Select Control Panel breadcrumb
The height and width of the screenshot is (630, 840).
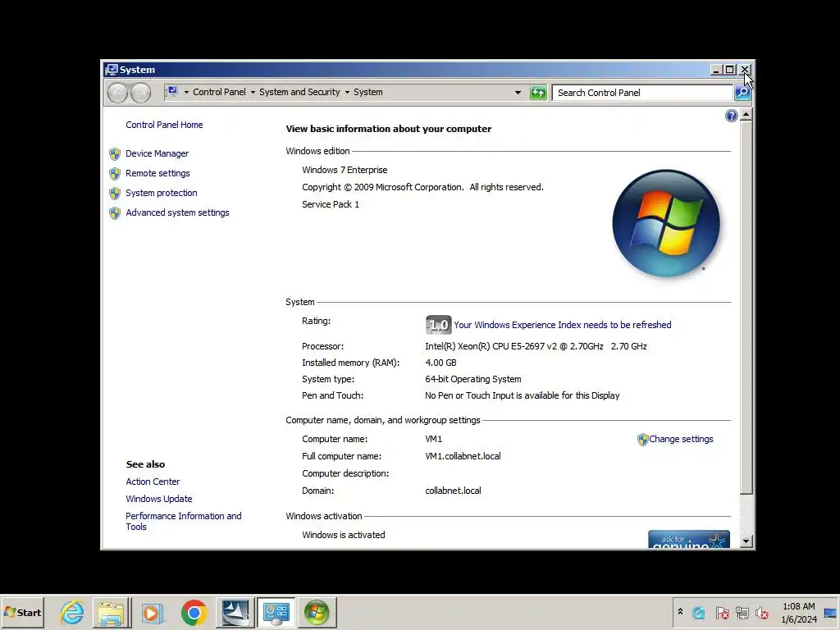click(x=219, y=92)
